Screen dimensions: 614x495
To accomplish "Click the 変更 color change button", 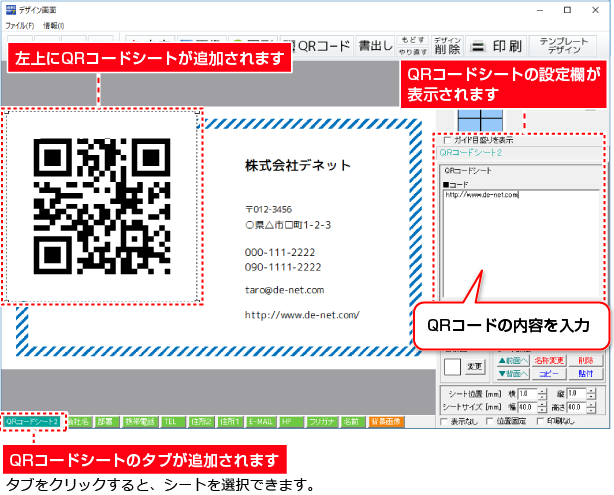I will coord(475,367).
